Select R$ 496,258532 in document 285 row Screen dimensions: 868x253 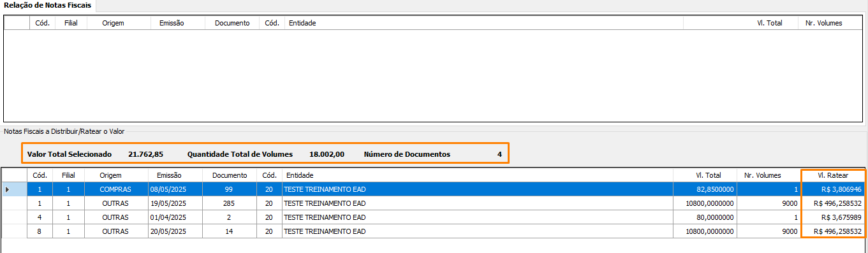[x=833, y=203]
